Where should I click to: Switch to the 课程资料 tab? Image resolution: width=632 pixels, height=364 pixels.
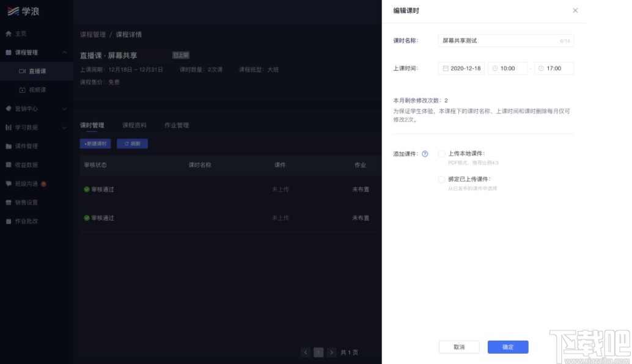[x=134, y=125]
